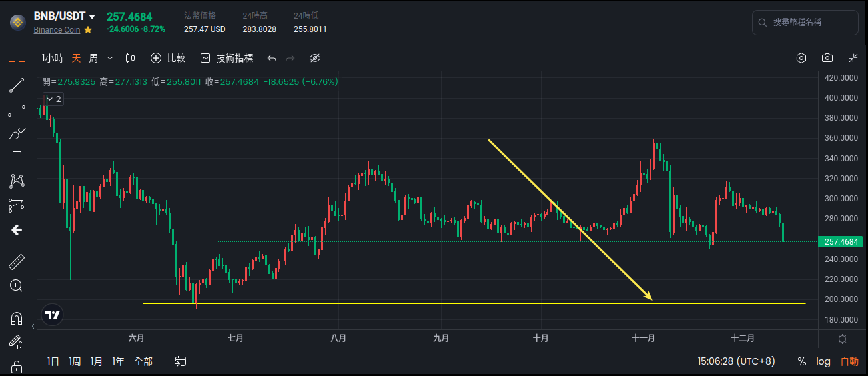The height and width of the screenshot is (376, 868).
Task: Click the 24時高 value 283.8028
Action: (260, 29)
